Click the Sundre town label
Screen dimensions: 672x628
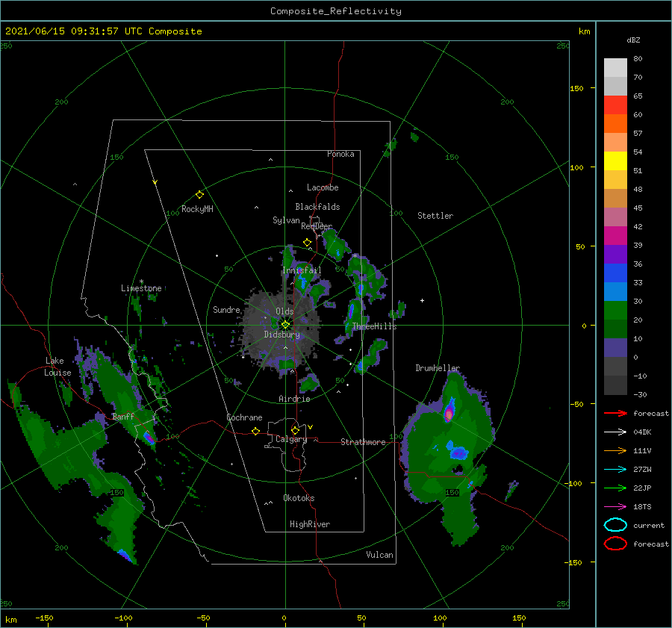pyautogui.click(x=226, y=309)
